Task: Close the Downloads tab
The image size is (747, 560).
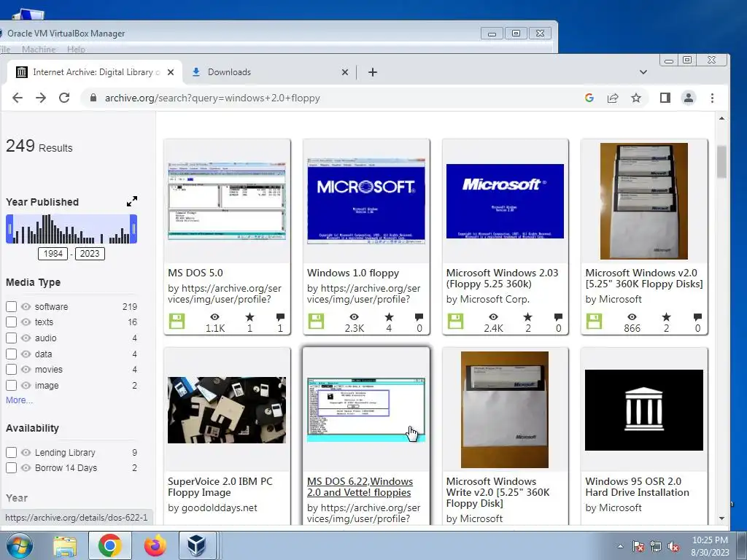Action: 345,72
